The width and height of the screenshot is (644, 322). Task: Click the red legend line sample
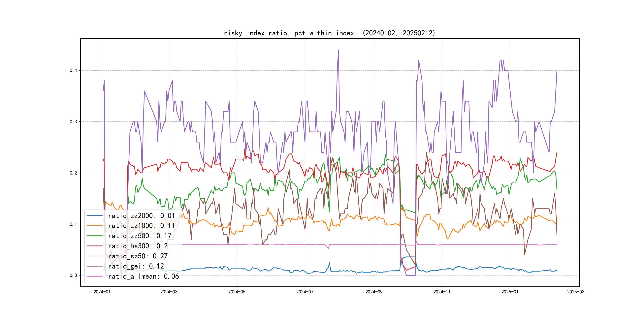[x=94, y=246]
